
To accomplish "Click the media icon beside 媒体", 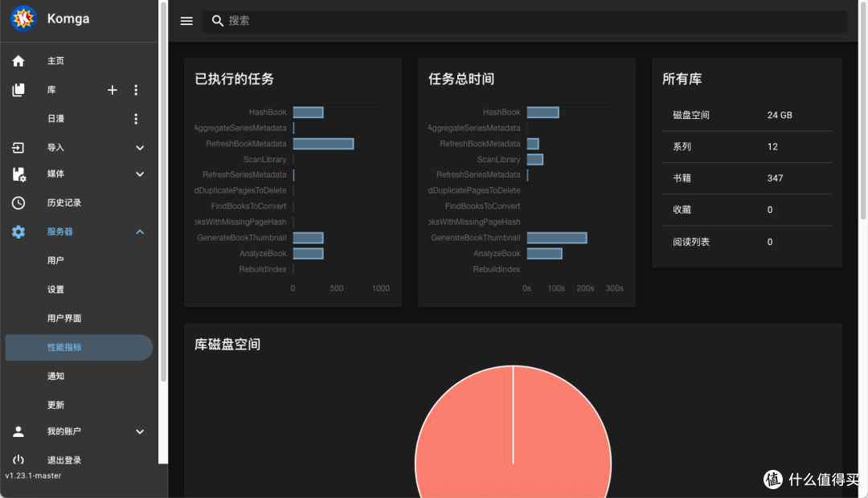I will (x=18, y=174).
